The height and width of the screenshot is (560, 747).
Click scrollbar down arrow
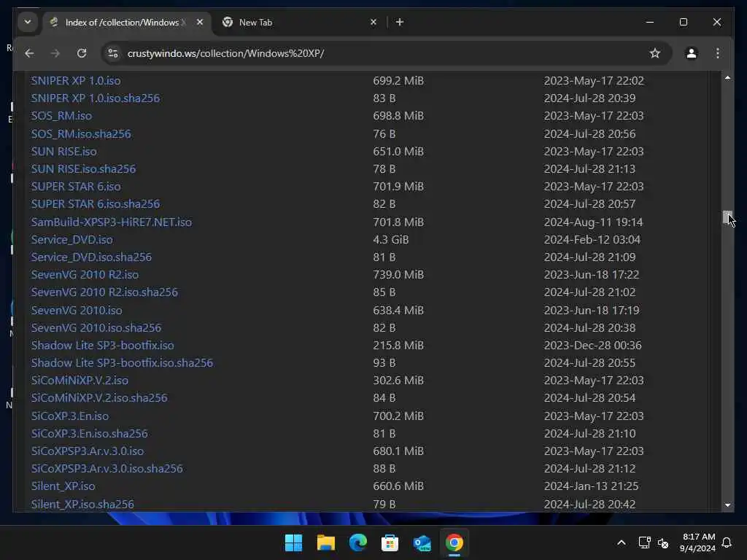[x=727, y=505]
